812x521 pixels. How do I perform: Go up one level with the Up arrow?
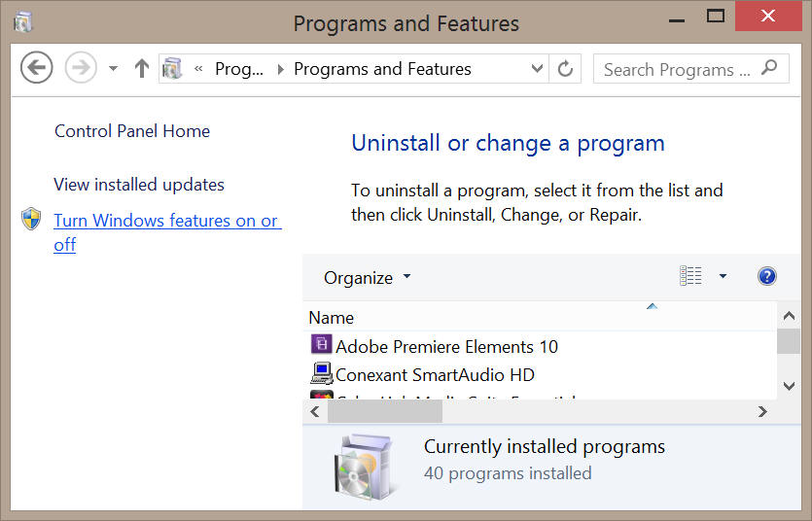(141, 68)
